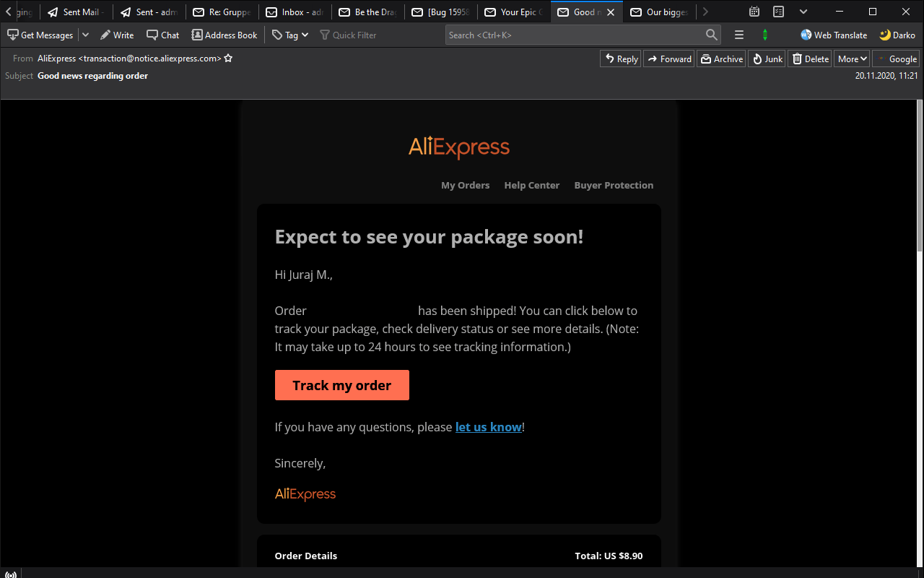The width and height of the screenshot is (924, 578).
Task: Click the orange Track my order button
Action: pos(342,385)
